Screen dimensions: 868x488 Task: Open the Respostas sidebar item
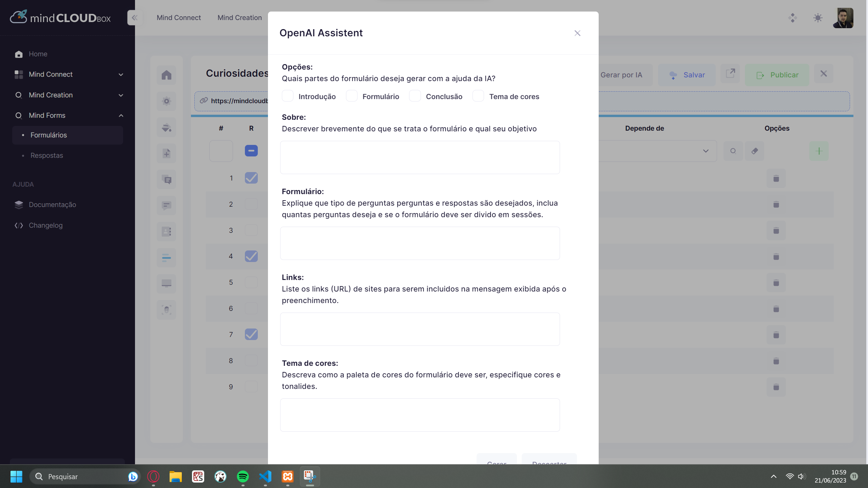[47, 155]
